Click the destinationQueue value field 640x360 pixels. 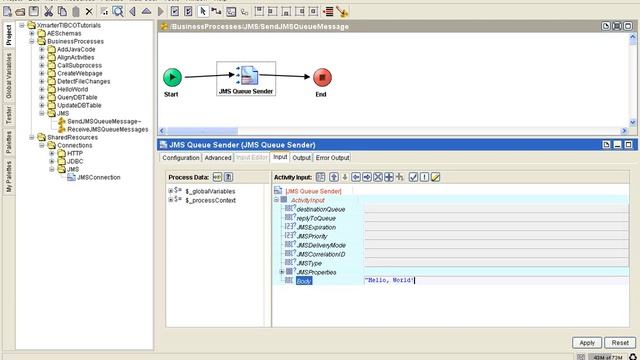click(x=496, y=209)
